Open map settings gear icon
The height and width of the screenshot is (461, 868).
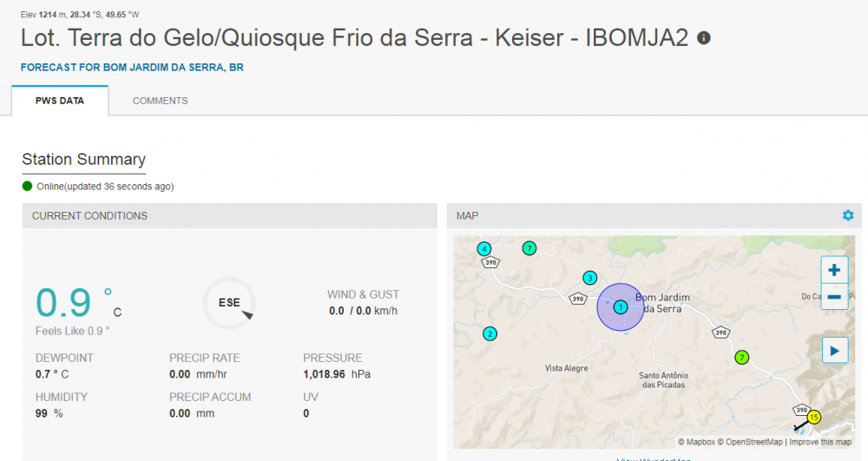tap(848, 215)
